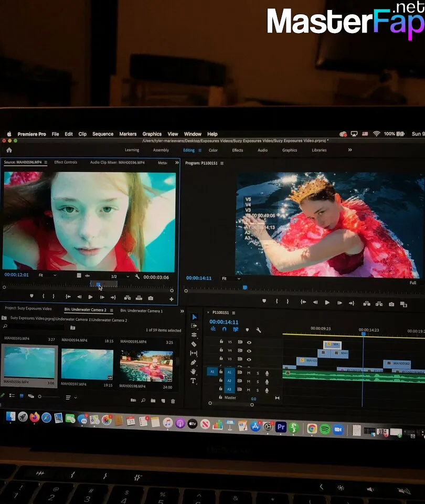This screenshot has width=425, height=504.
Task: Play clip in Source monitor
Action: (91, 297)
